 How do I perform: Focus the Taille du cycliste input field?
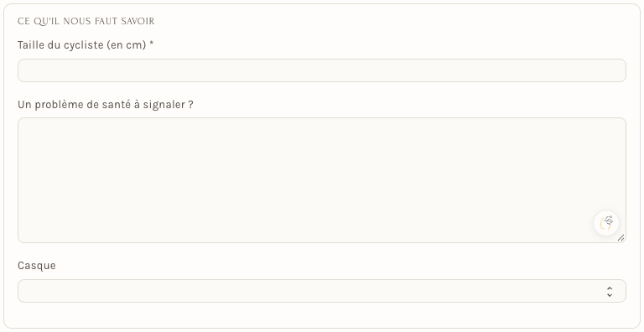322,70
